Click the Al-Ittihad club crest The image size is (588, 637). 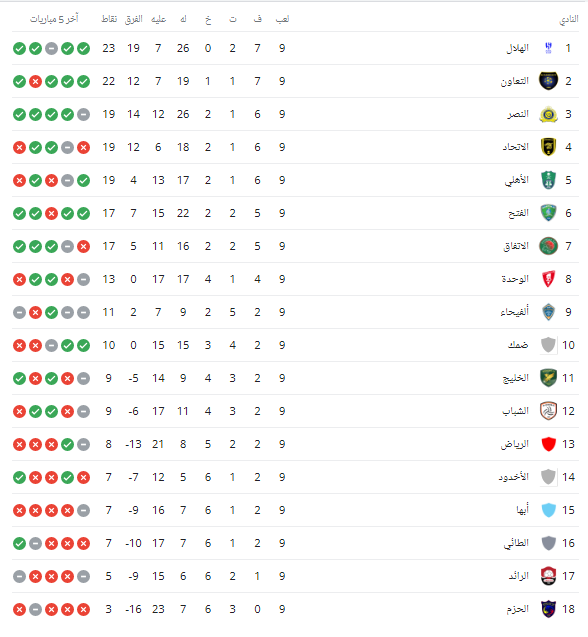click(548, 147)
